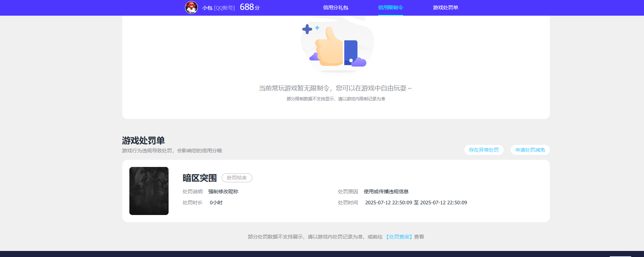Screen dimensions: 644x257
Task: Click the 部分限制数据不支持显示 note
Action: (x=336, y=99)
